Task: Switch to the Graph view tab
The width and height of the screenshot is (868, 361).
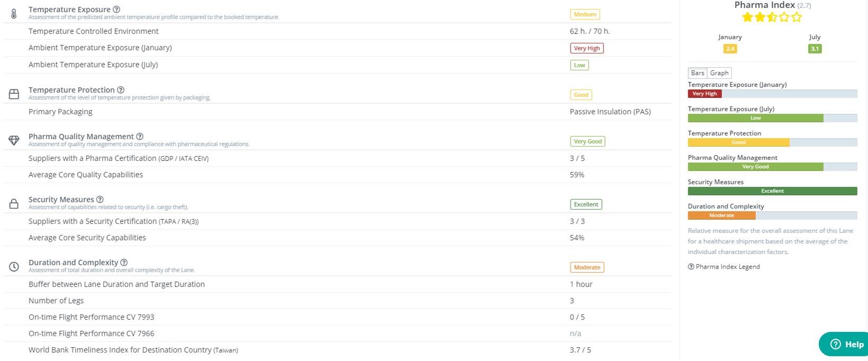Action: tap(719, 73)
